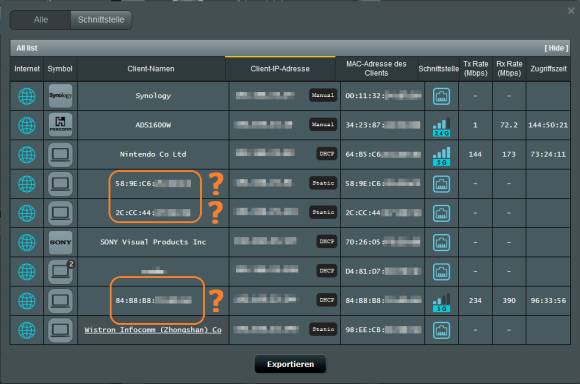The image size is (580, 384).
Task: Click the wired interface icon in D4:81:D7 row
Action: [441, 272]
